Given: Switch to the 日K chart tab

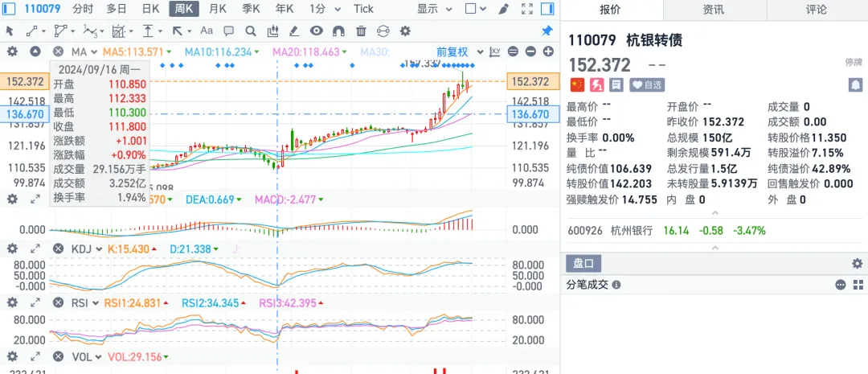Looking at the screenshot, I should tap(150, 9).
